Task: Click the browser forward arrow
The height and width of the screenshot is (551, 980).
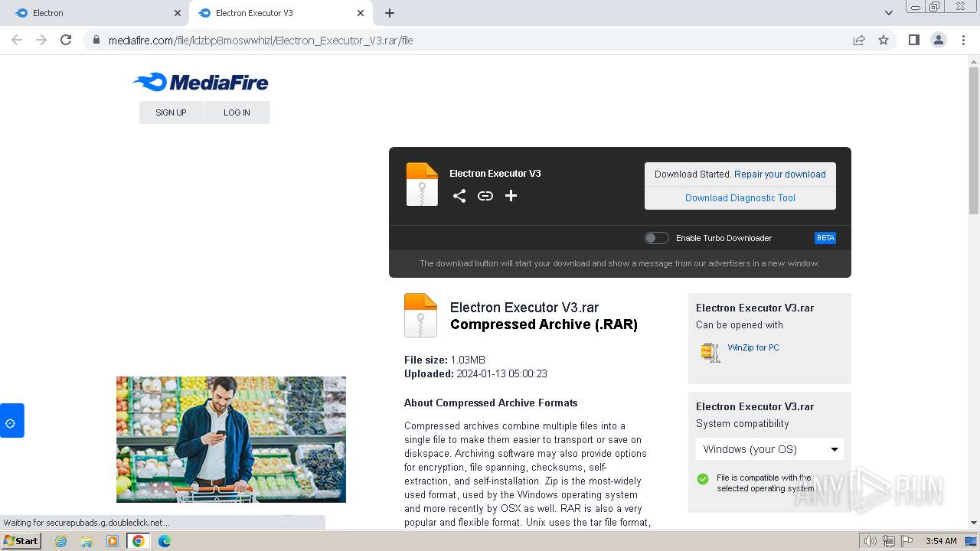Action: click(41, 40)
